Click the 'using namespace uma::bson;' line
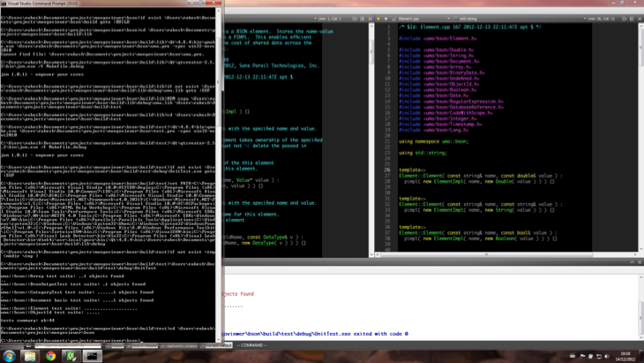 pyautogui.click(x=433, y=141)
